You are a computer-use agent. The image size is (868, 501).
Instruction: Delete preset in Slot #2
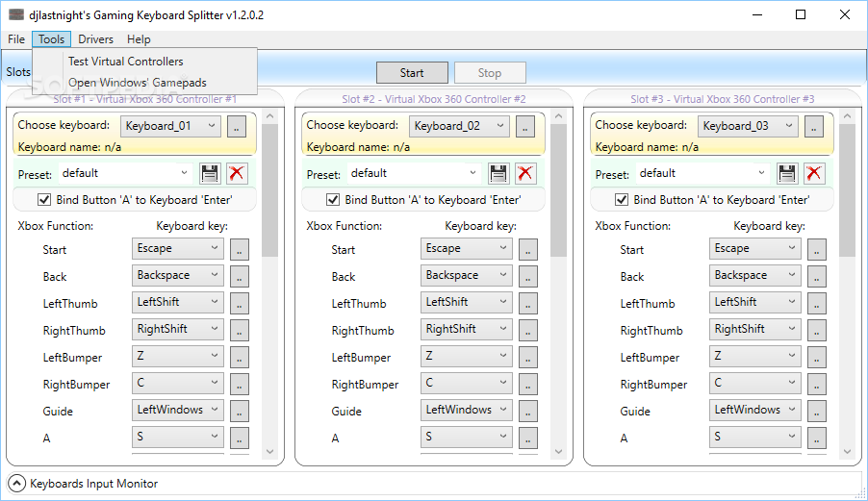pyautogui.click(x=525, y=173)
